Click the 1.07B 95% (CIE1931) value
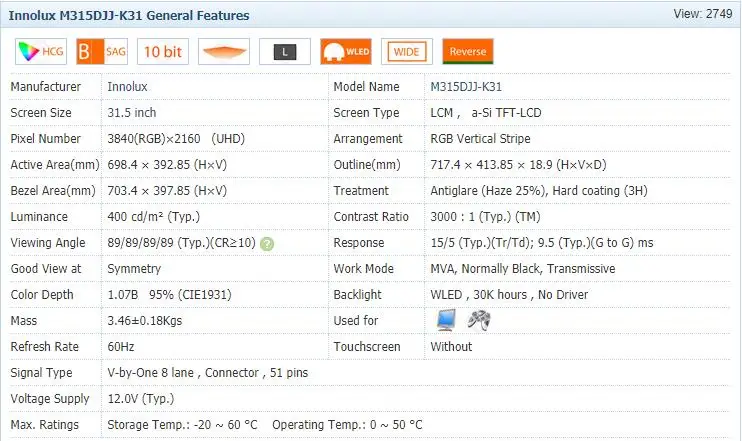Image resolution: width=742 pixels, height=441 pixels. (169, 295)
